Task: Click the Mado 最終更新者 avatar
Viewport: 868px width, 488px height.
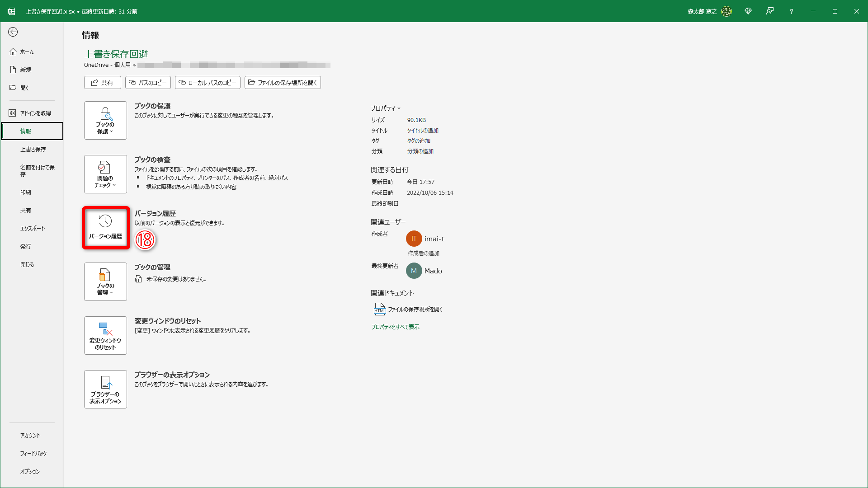Action: coord(414,271)
